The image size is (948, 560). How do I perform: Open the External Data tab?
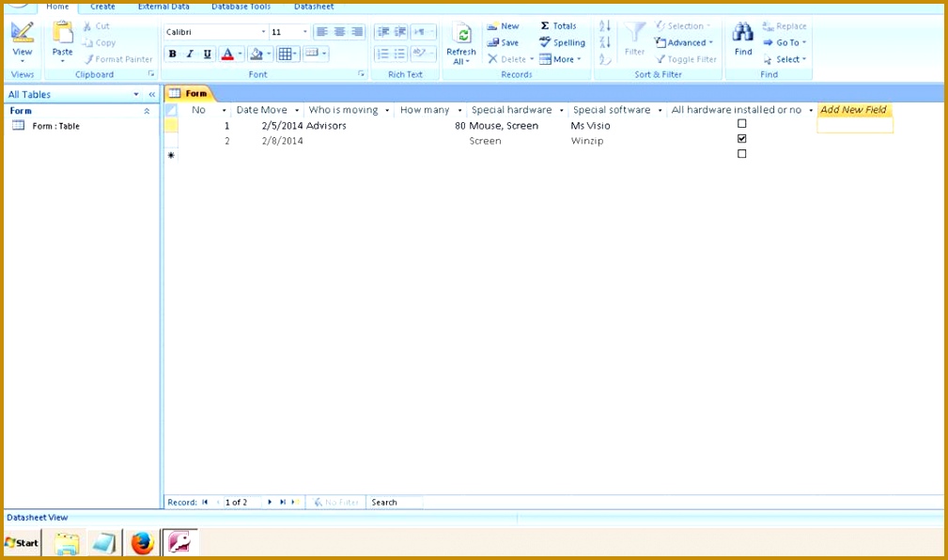(163, 7)
